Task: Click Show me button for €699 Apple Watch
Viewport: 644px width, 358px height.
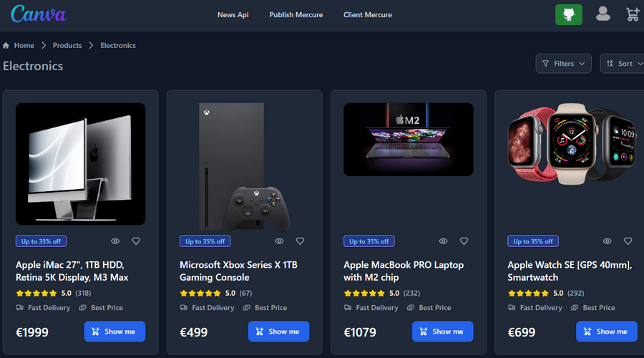Action: pos(607,332)
